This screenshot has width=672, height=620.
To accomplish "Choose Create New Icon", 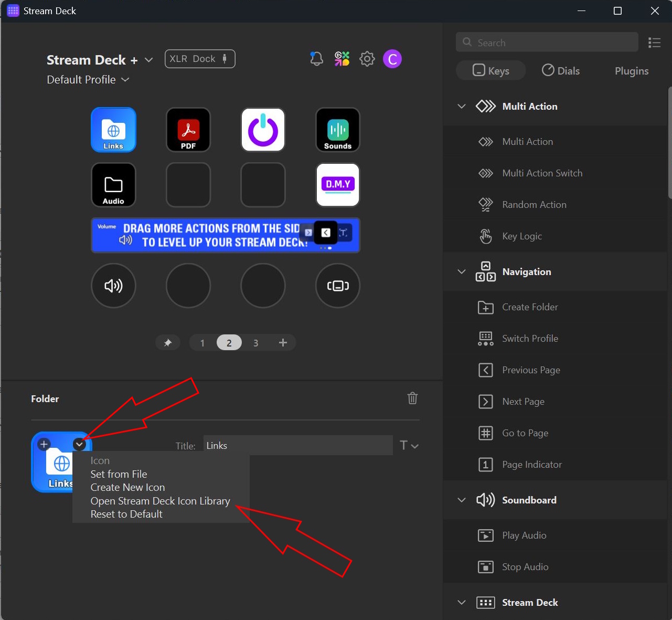I will point(127,488).
